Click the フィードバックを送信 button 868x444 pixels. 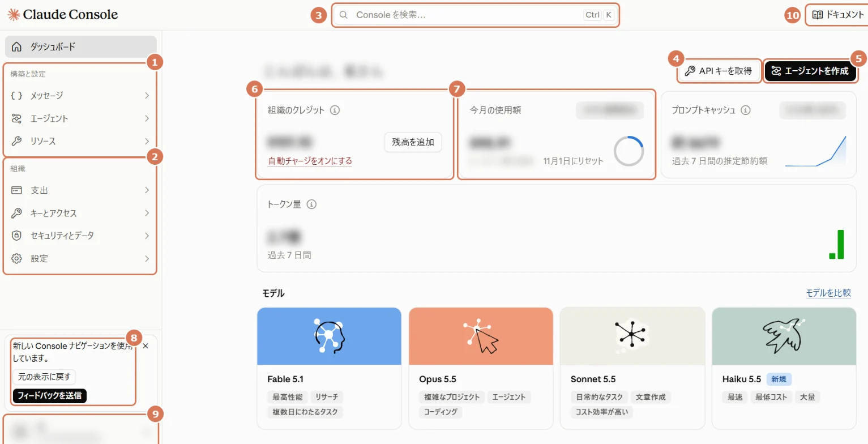(49, 395)
